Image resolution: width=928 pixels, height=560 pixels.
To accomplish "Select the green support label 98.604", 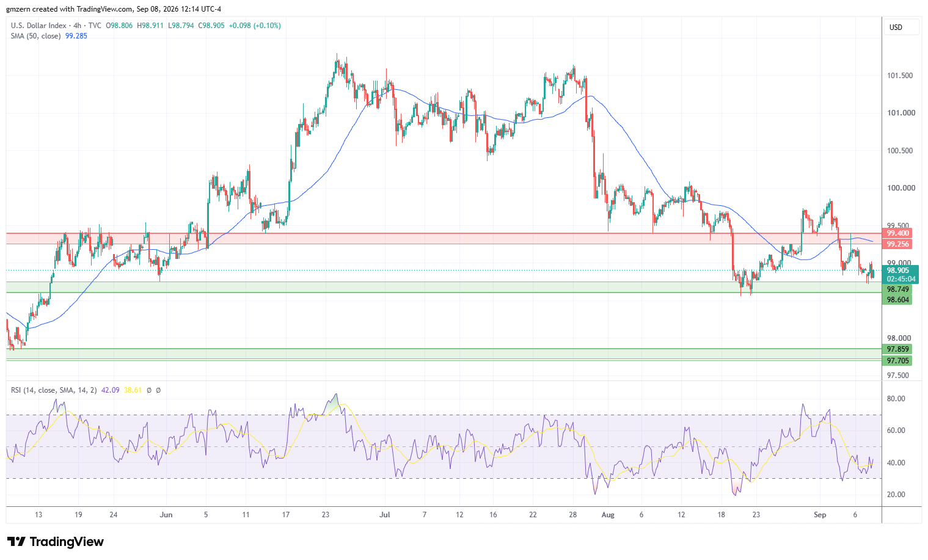I will pos(897,300).
